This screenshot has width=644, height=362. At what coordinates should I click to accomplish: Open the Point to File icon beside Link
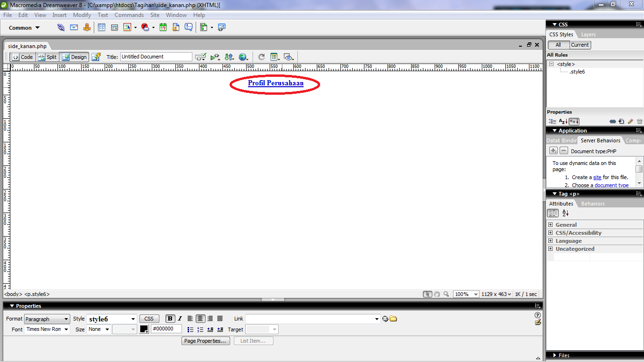coord(386,319)
